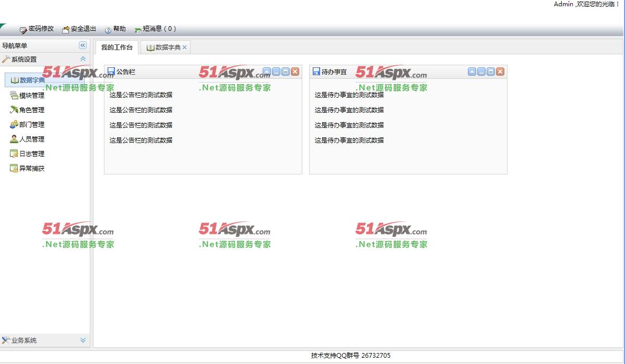Click first 这是公告栏的测试数据 row
Screen dimensions: 625x364
[x=141, y=95]
